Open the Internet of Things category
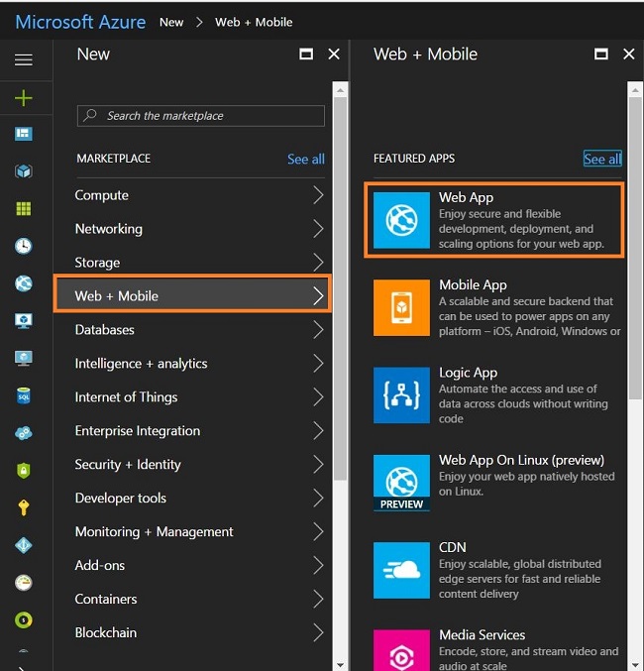This screenshot has height=671, width=644. click(x=127, y=397)
